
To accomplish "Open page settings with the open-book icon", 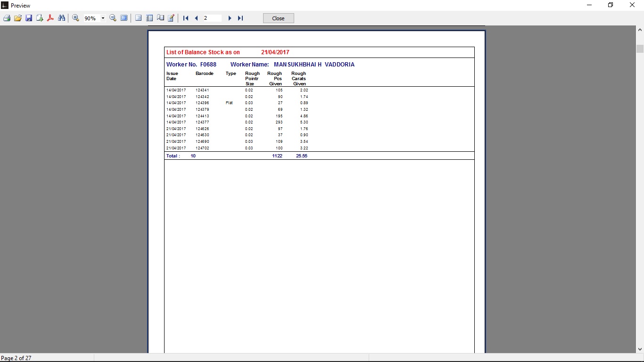I will pyautogui.click(x=160, y=18).
